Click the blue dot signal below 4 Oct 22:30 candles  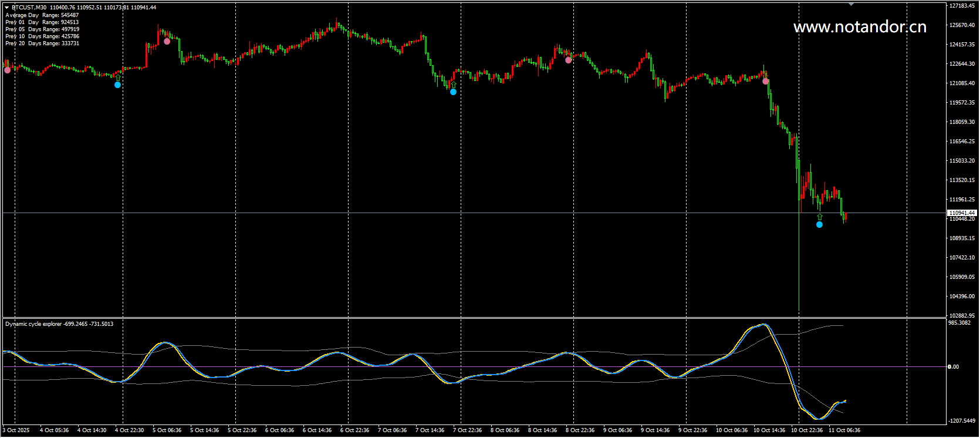point(117,85)
